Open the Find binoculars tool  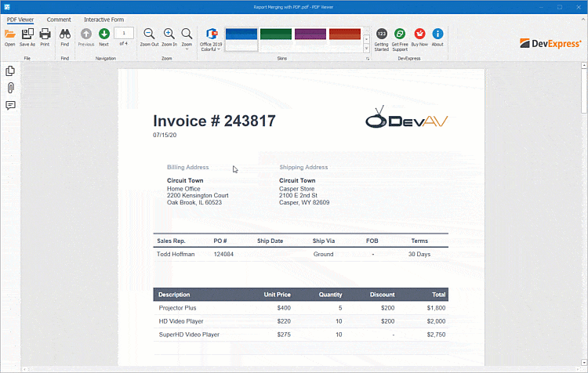tap(65, 35)
